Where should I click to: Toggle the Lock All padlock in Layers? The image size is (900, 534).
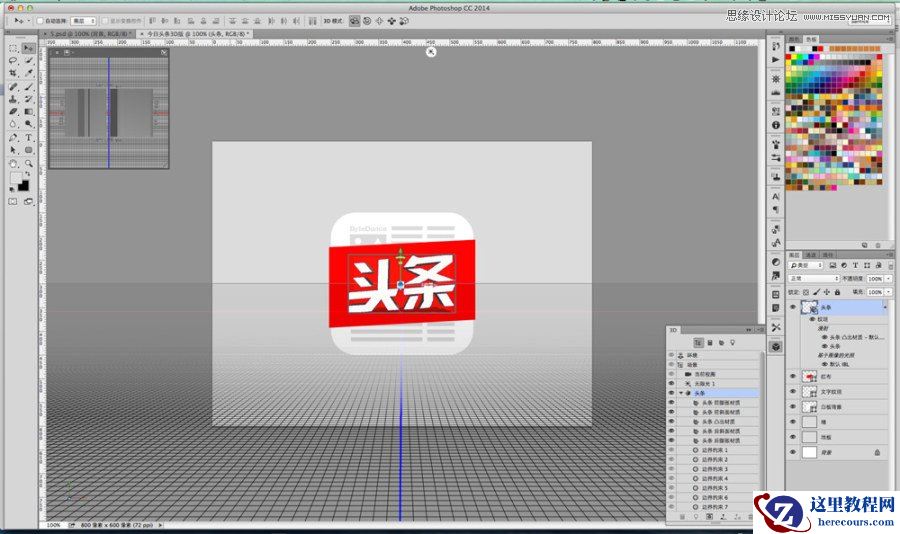click(837, 292)
